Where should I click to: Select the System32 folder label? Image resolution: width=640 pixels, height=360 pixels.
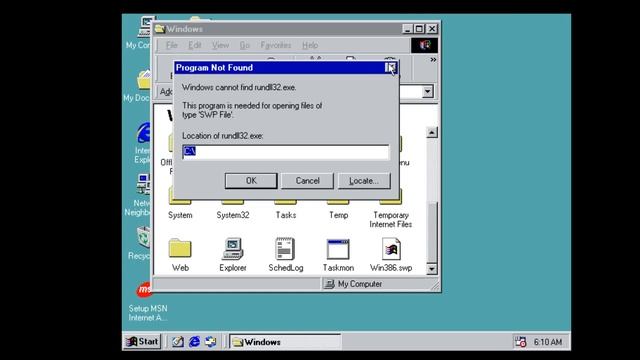233,215
